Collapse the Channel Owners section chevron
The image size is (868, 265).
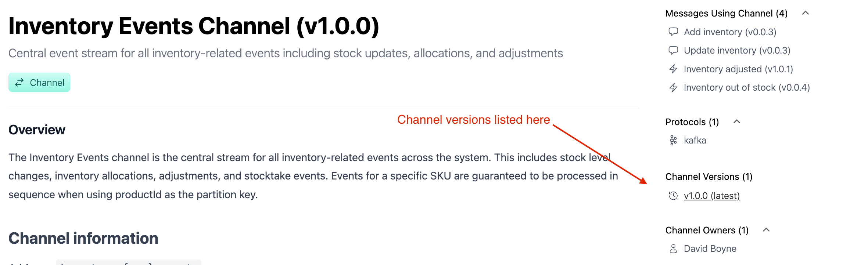tap(766, 230)
